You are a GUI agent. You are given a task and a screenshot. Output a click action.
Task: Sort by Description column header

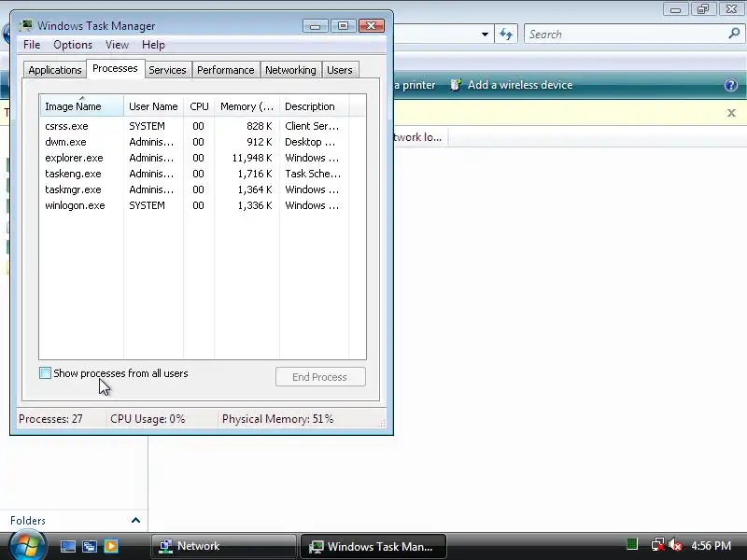[315, 106]
